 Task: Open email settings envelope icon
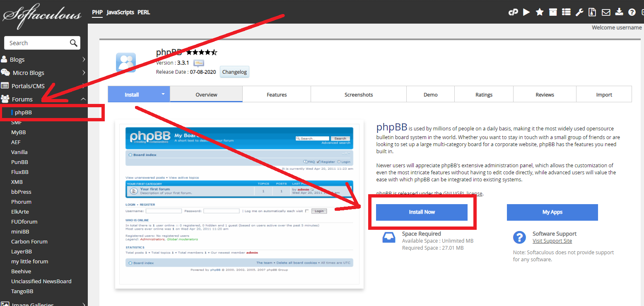(x=606, y=12)
